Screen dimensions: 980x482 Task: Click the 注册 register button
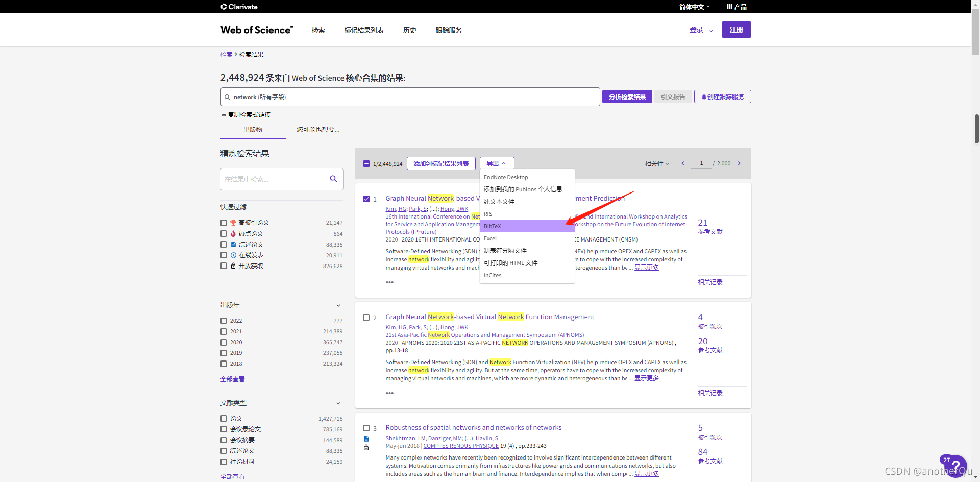coord(736,30)
